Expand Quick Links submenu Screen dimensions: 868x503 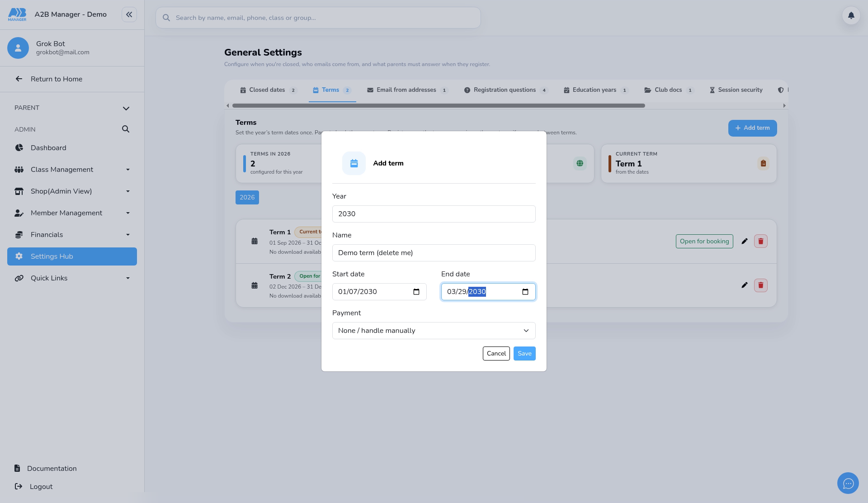[128, 278]
